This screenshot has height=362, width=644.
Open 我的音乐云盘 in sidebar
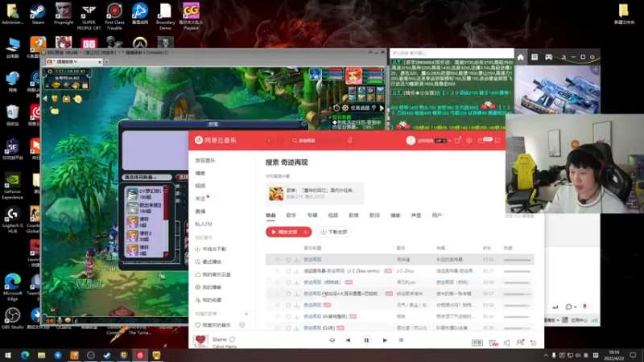(x=213, y=274)
